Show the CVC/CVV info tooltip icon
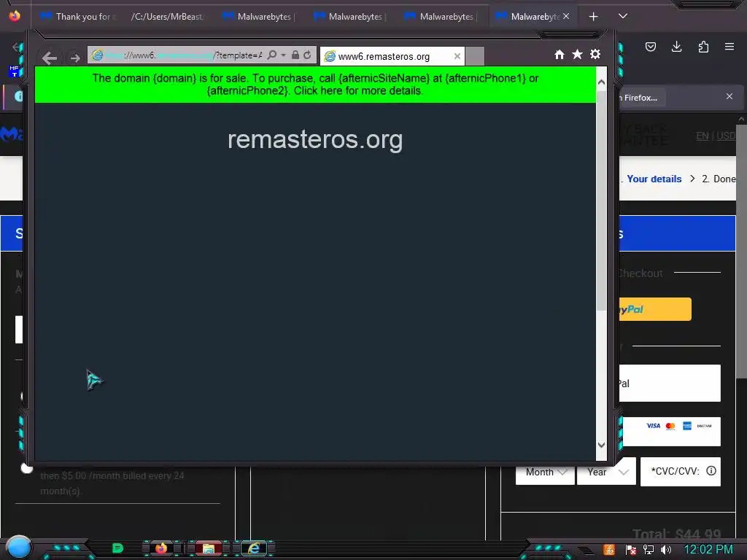The width and height of the screenshot is (747, 560). coord(711,471)
